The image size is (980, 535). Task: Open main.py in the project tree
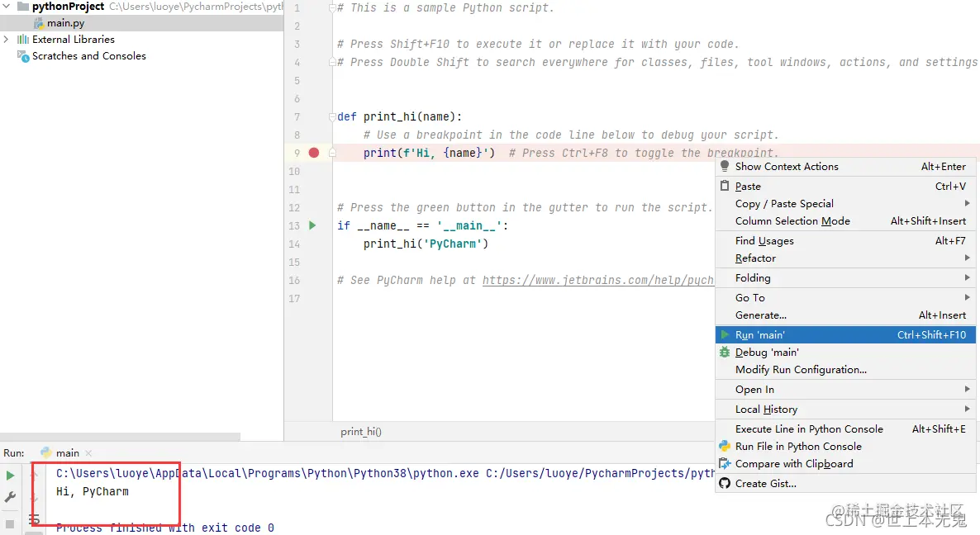65,23
